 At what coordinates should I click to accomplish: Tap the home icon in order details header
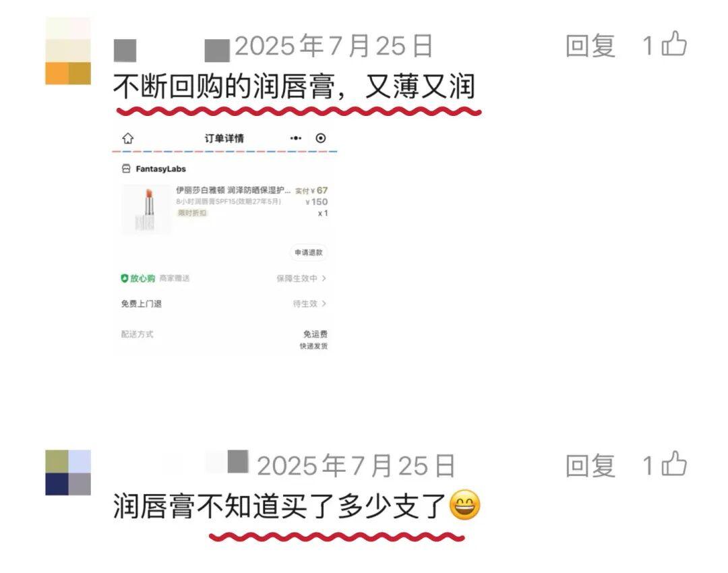(x=127, y=138)
